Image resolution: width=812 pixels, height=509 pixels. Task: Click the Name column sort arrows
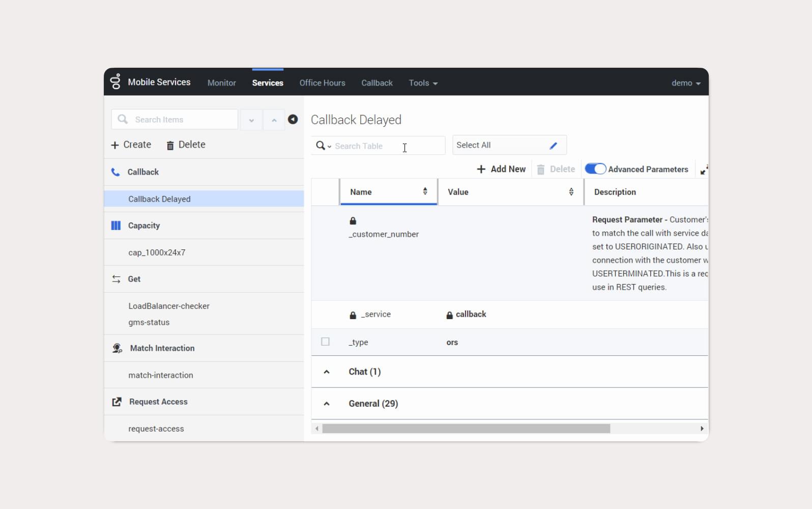[x=425, y=191]
